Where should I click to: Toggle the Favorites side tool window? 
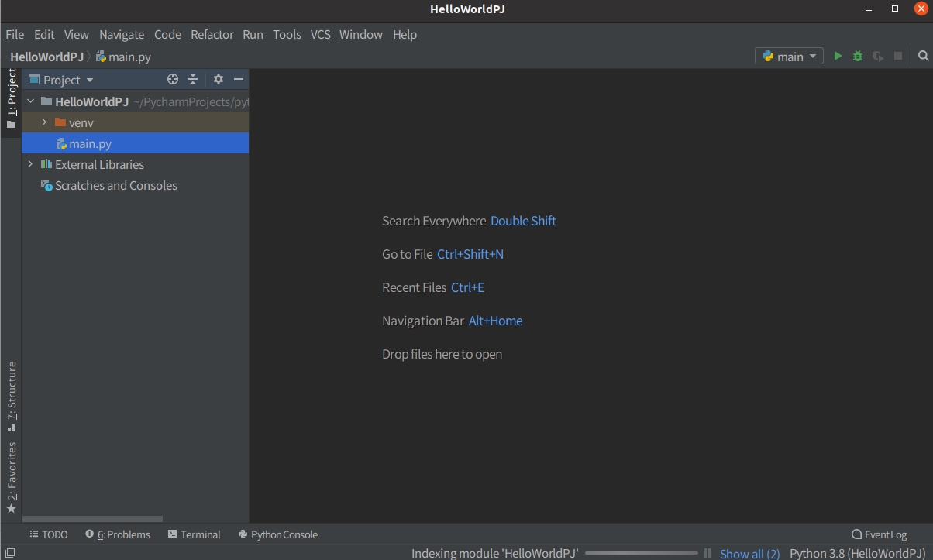point(12,476)
